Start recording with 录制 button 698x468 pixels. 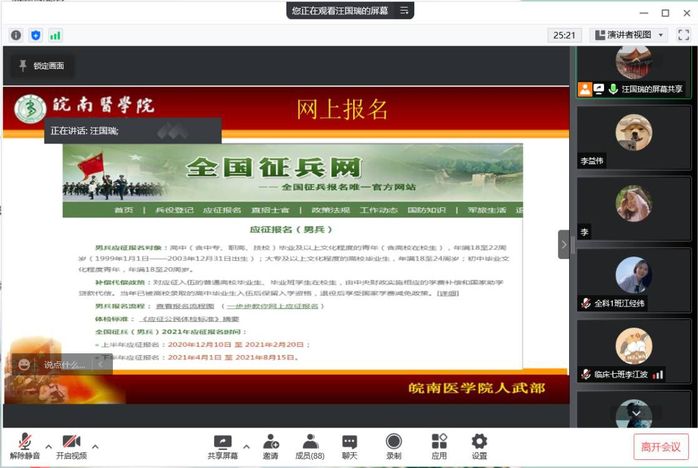coord(393,446)
